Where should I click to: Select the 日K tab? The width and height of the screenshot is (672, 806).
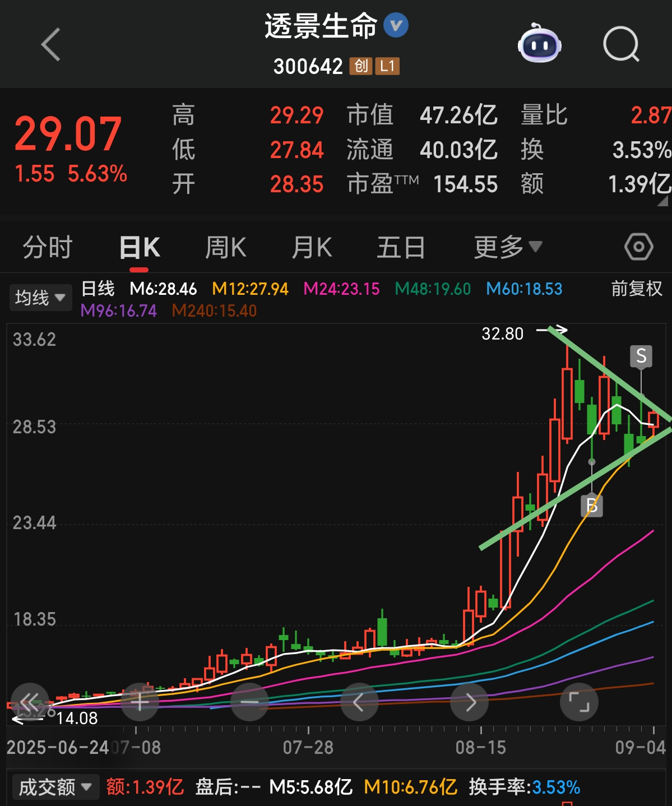click(x=140, y=247)
